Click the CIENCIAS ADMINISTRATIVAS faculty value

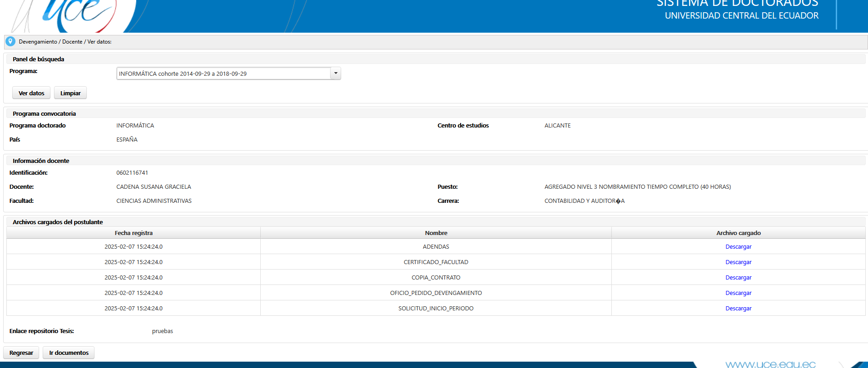[154, 201]
